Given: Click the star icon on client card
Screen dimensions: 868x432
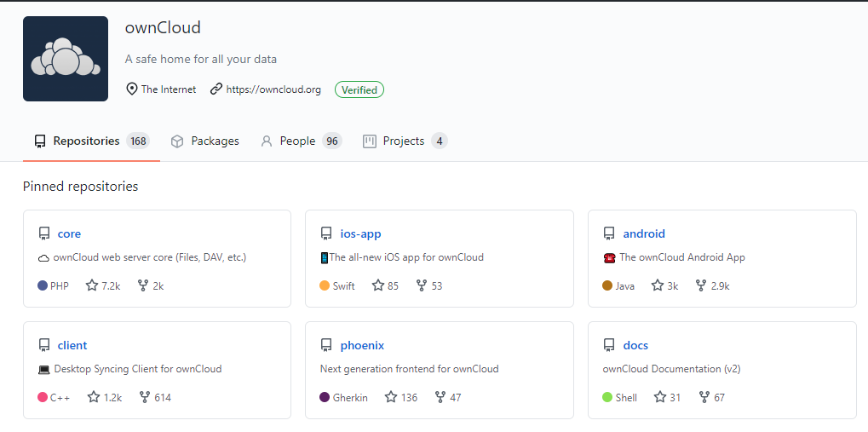Looking at the screenshot, I should tap(94, 397).
